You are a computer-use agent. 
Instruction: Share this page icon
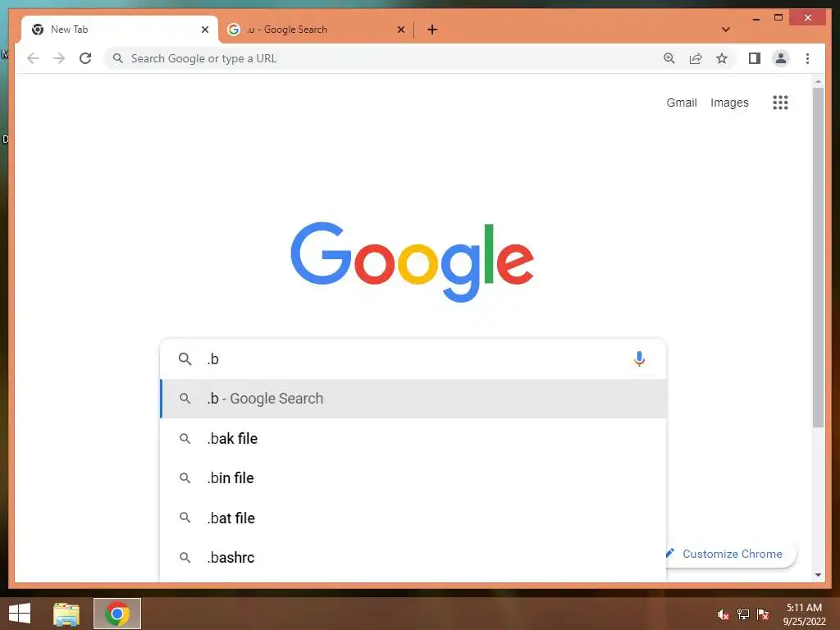point(696,58)
